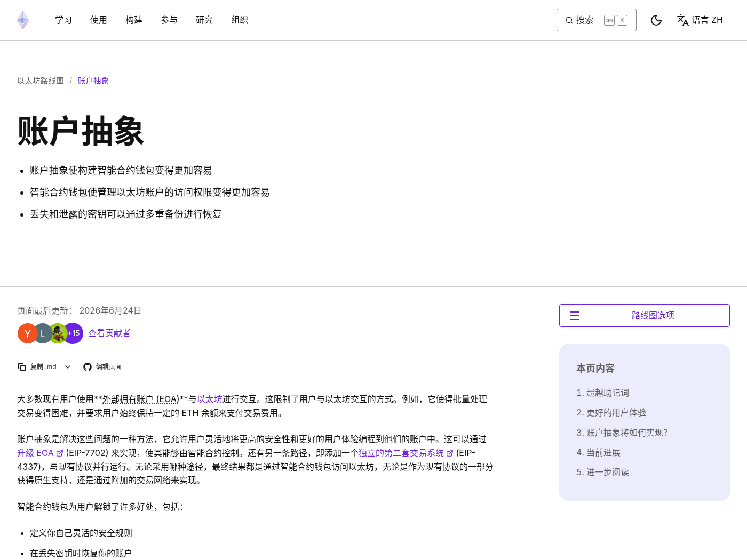Open the 编辑页面 link text
The width and height of the screenshot is (747, 560).
[x=109, y=367]
